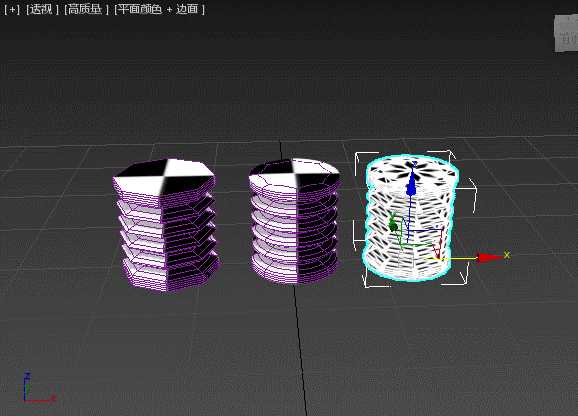The height and width of the screenshot is (416, 578).
Task: Open the 平面颜色 + 边面 display menu
Action: point(159,9)
